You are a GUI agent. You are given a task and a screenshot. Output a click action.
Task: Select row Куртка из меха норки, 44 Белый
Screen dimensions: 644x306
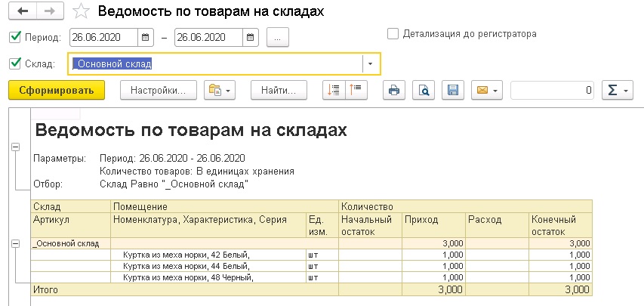(312, 266)
